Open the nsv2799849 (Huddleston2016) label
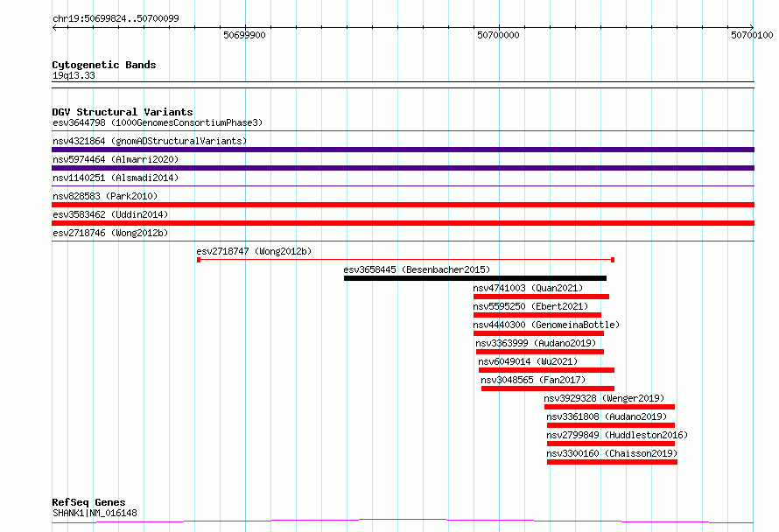 point(617,435)
